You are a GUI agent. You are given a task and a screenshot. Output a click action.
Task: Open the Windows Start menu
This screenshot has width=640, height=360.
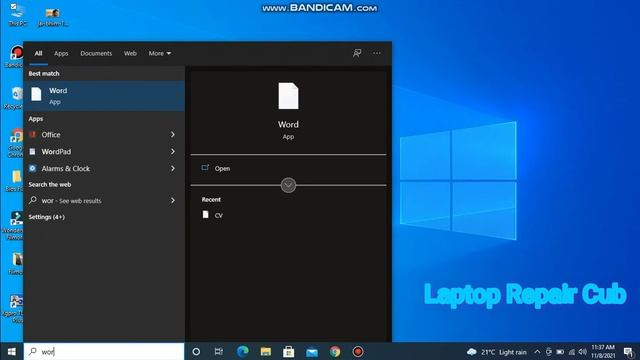11,351
